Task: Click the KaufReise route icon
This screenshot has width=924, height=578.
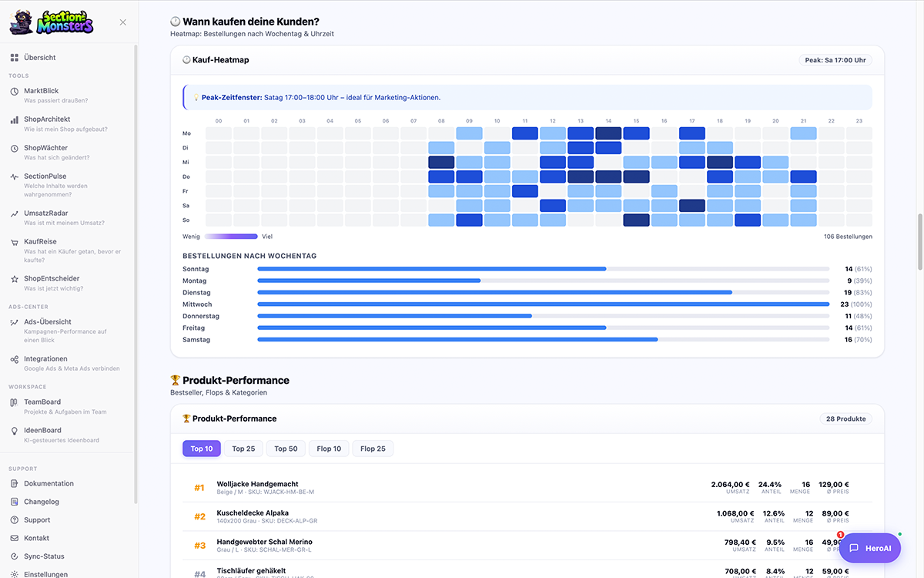Action: point(15,242)
